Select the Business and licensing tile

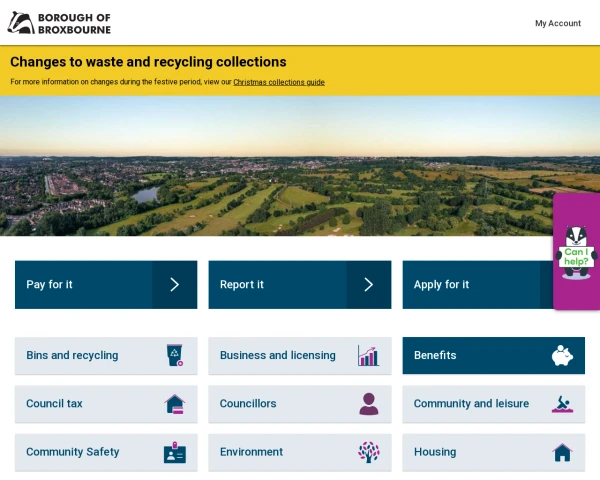(278, 355)
